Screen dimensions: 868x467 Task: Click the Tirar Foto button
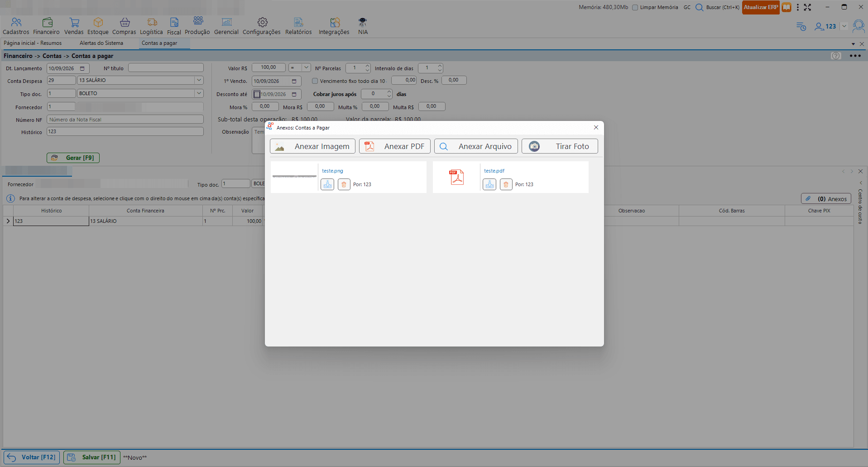point(560,146)
